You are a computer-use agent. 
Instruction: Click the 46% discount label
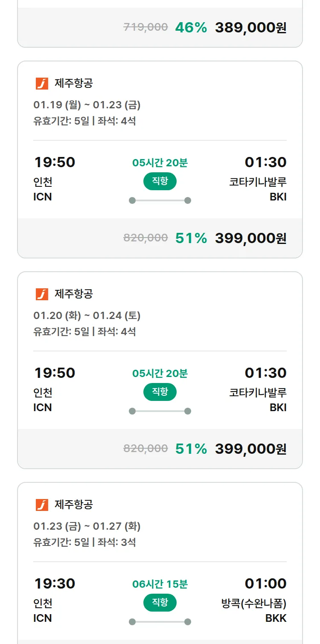[191, 28]
